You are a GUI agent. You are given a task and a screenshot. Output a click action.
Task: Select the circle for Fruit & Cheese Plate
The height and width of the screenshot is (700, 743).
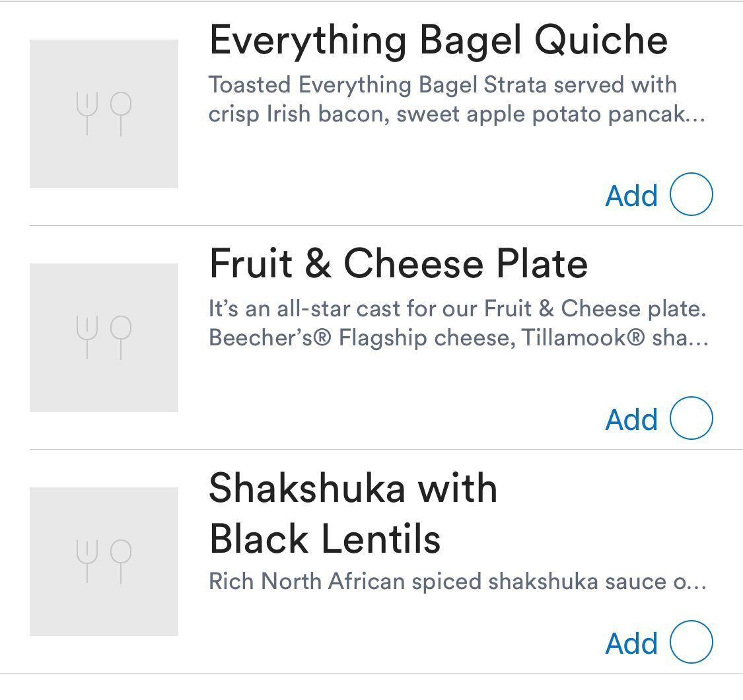pos(691,419)
